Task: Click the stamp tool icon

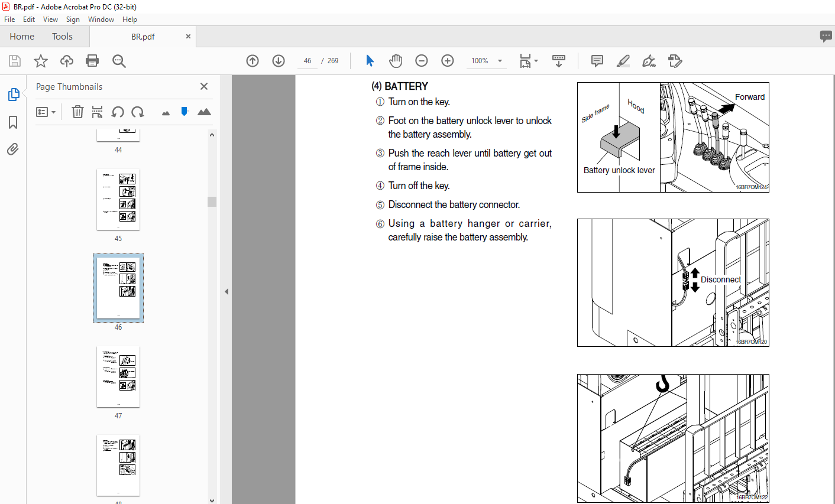Action: click(x=675, y=61)
